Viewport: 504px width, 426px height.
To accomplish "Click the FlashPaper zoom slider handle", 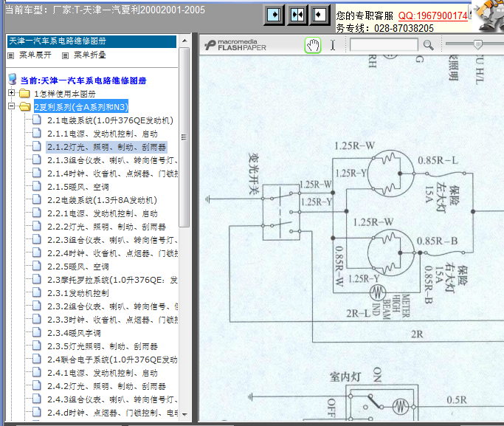I will pos(478,44).
